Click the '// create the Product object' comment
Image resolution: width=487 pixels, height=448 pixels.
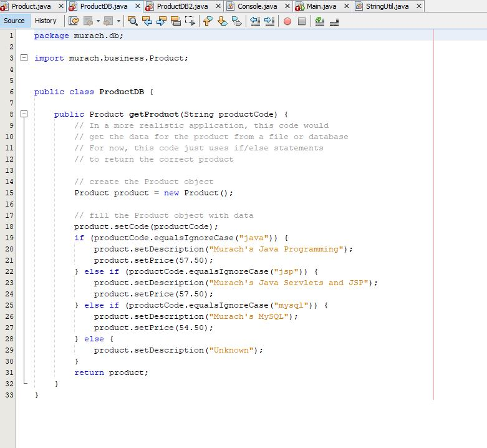(144, 182)
